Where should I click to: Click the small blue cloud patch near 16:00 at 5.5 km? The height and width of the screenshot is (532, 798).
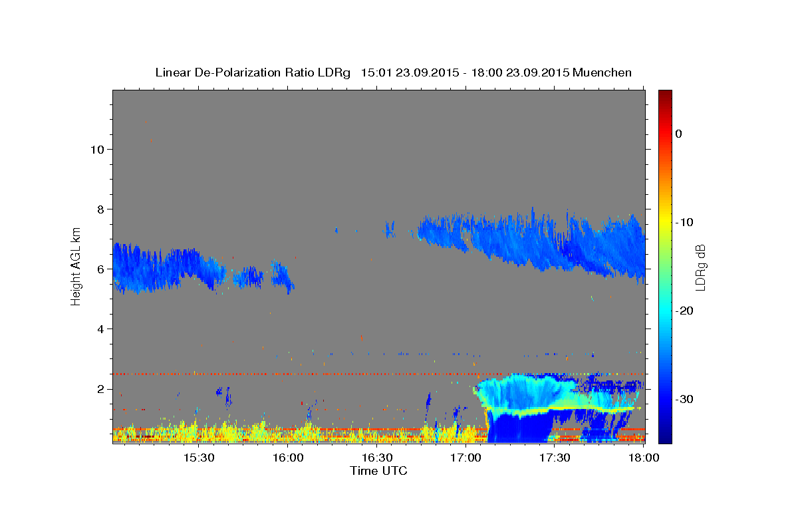[x=282, y=276]
